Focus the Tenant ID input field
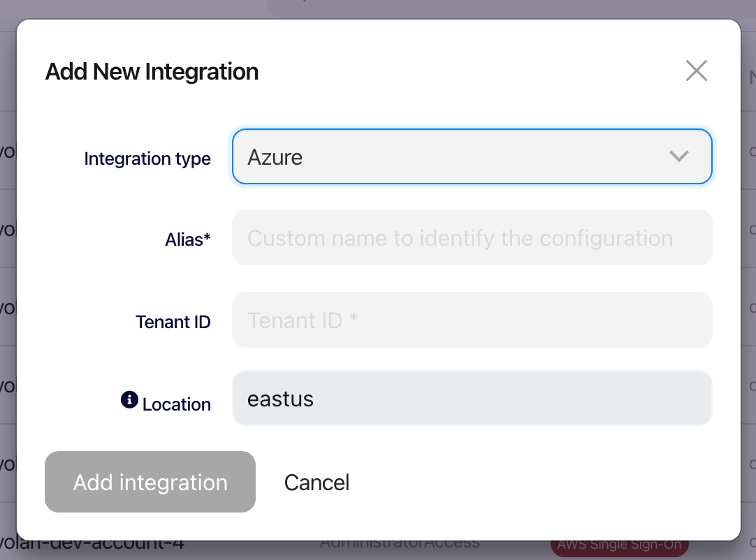Screen dimensions: 756x560 pyautogui.click(x=472, y=320)
